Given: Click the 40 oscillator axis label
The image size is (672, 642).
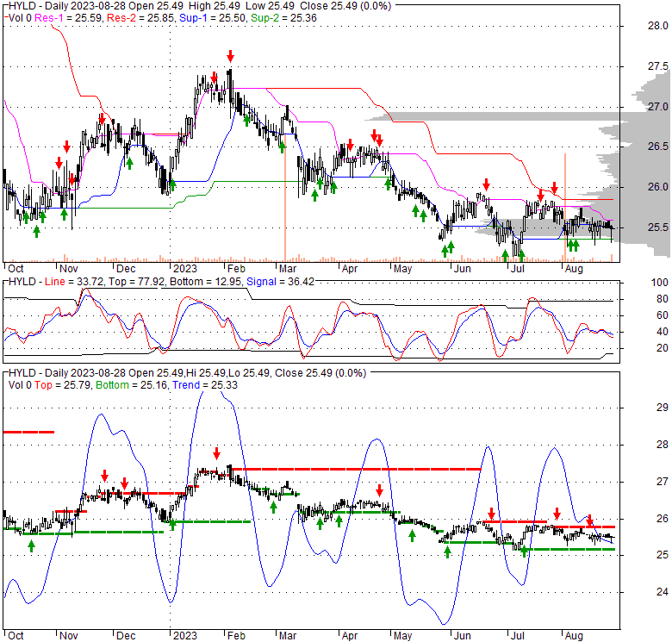Looking at the screenshot, I should click(663, 332).
